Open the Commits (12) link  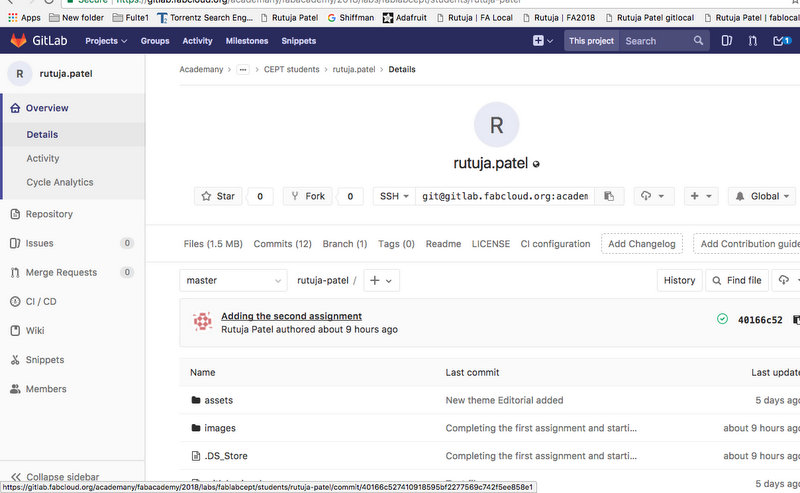(x=282, y=244)
